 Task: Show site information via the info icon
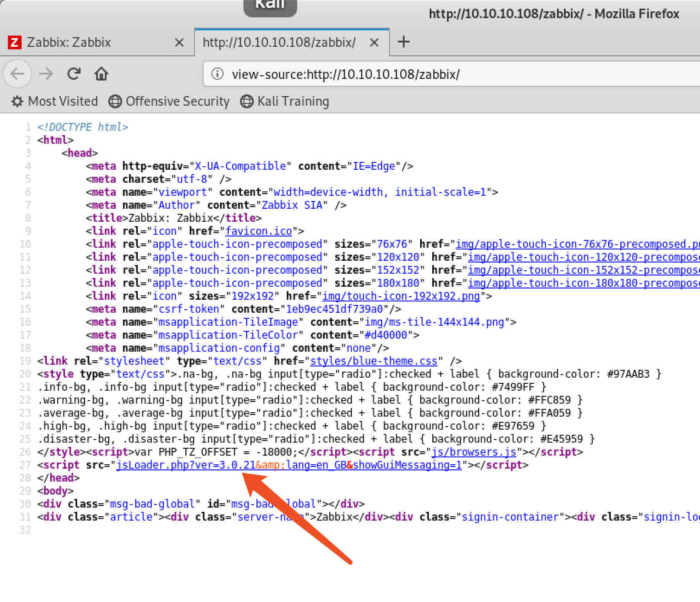pos(217,74)
